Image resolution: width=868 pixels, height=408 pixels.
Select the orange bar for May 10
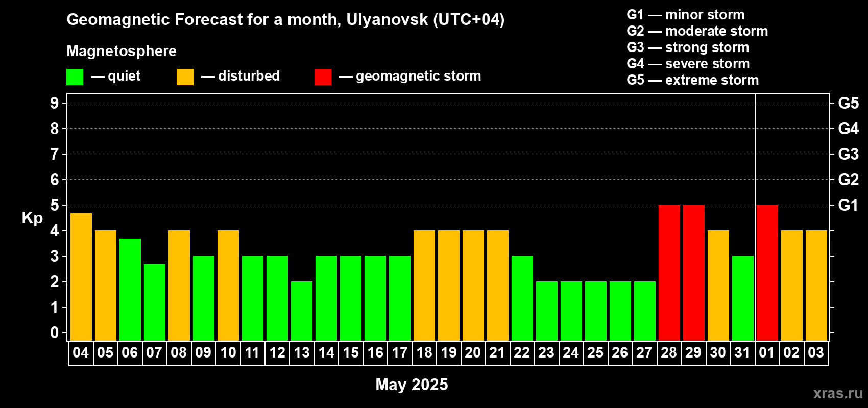click(228, 286)
